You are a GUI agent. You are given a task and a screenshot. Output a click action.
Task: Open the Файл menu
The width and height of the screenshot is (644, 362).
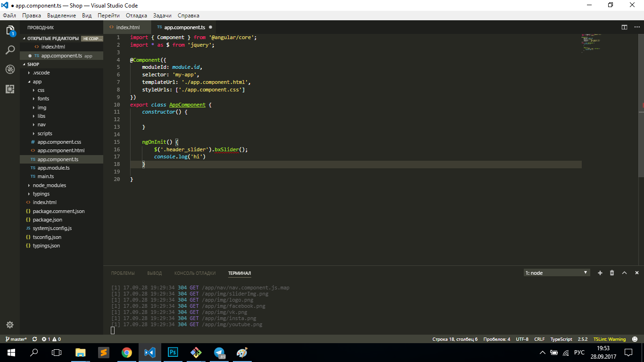point(9,16)
